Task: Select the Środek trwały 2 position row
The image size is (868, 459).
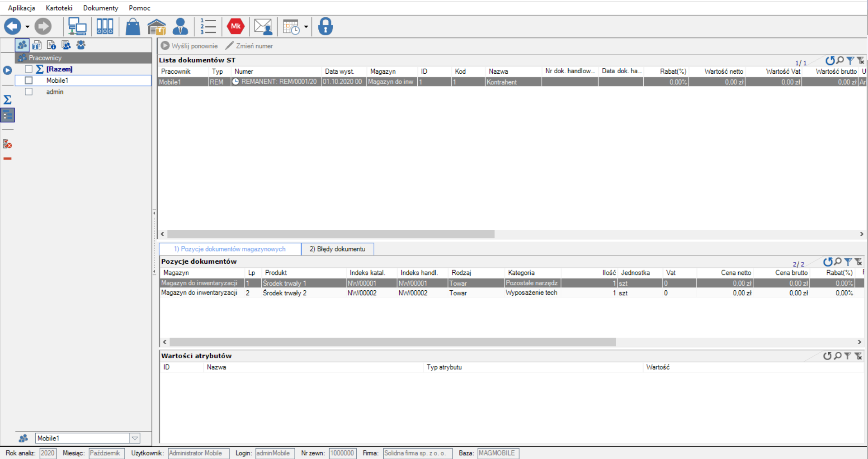Action: pos(512,293)
